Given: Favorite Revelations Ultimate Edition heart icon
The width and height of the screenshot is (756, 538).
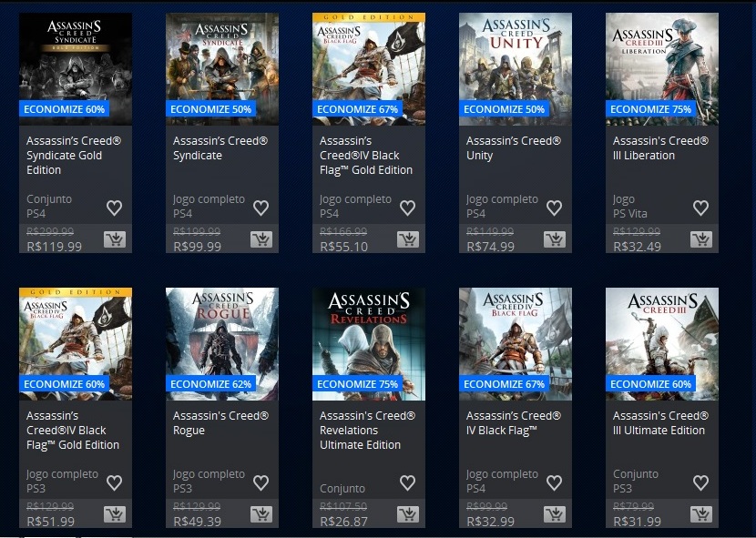Looking at the screenshot, I should coord(407,482).
